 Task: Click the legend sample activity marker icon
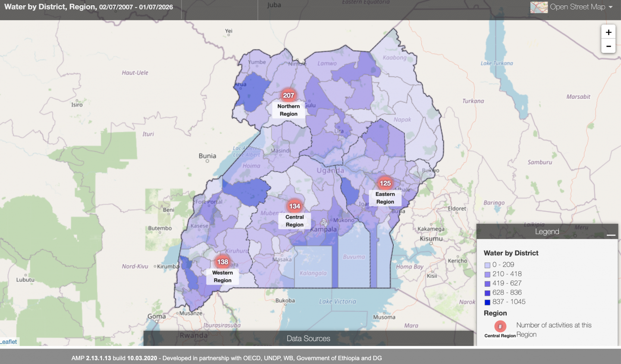pos(500,326)
